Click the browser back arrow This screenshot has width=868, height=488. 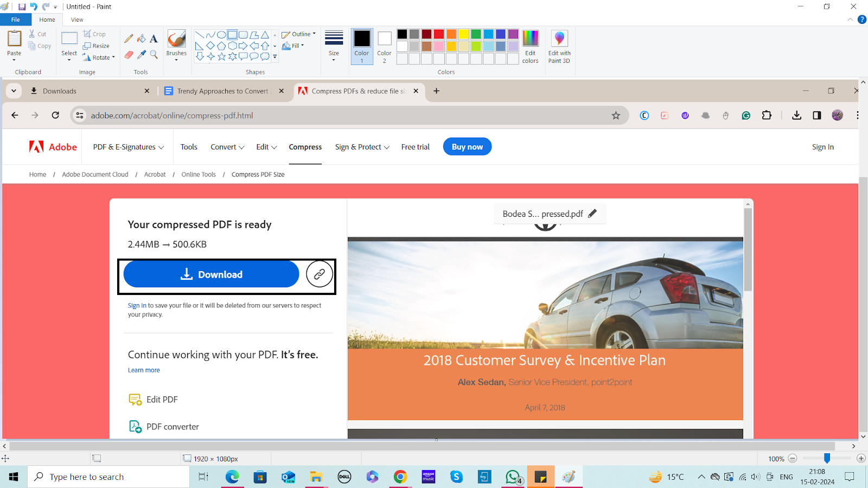tap(15, 115)
